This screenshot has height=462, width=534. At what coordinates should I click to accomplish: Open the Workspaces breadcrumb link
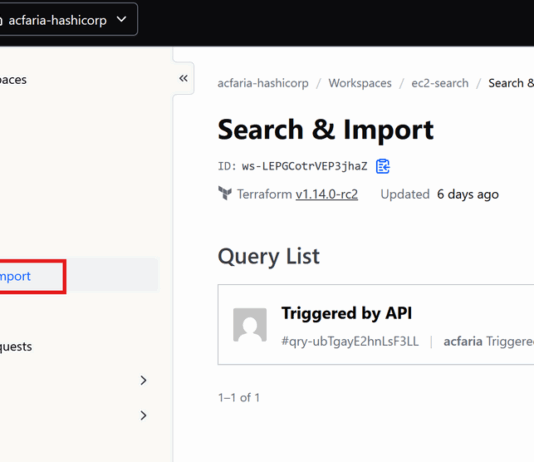coord(360,83)
